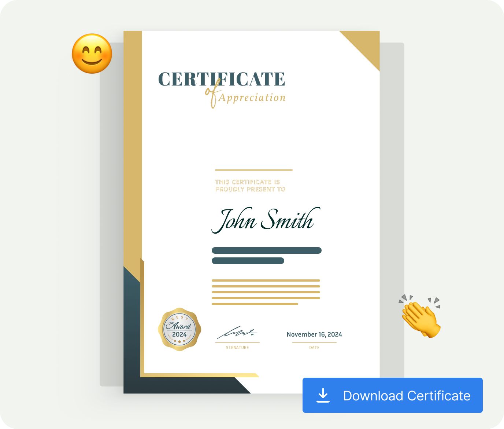Select the shorter dark teal placeholder bar

coord(248,261)
